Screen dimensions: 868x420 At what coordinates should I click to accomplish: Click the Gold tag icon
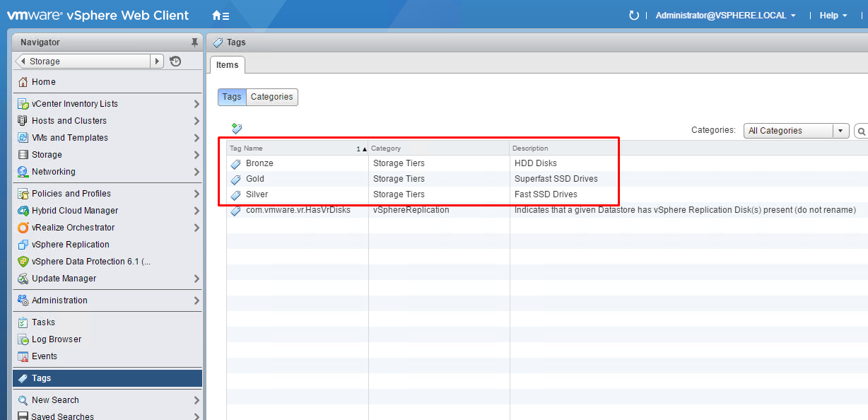(236, 179)
